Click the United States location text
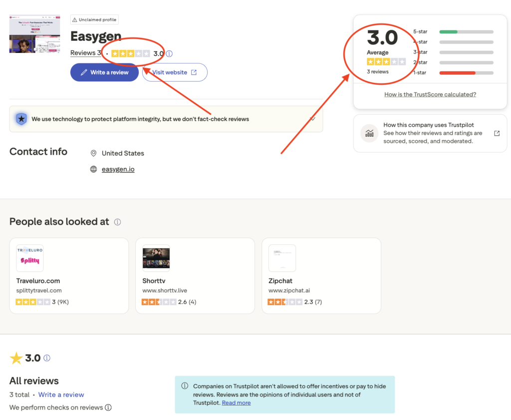Screen dimensions: 511x420 [123, 153]
